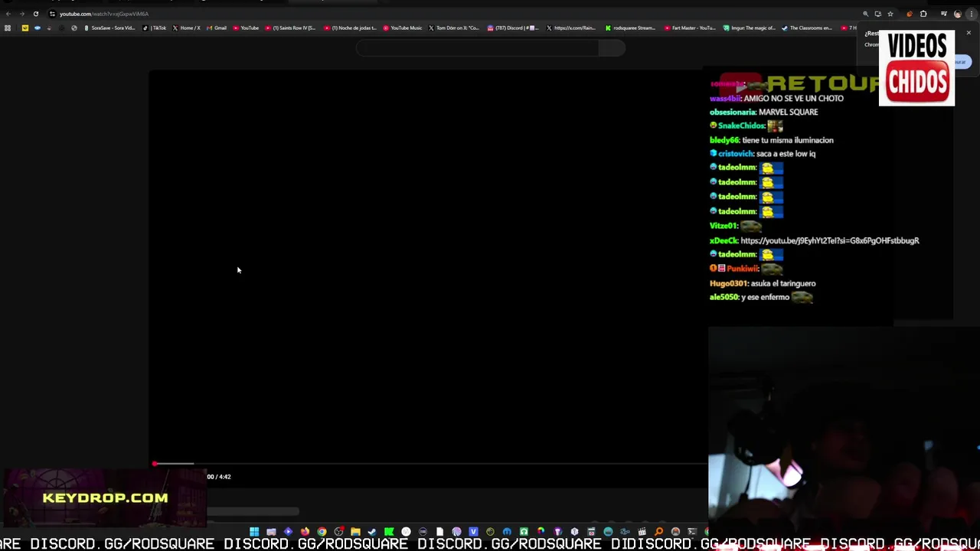
Task: Click the red playhead scrubber dot
Action: pos(155,464)
